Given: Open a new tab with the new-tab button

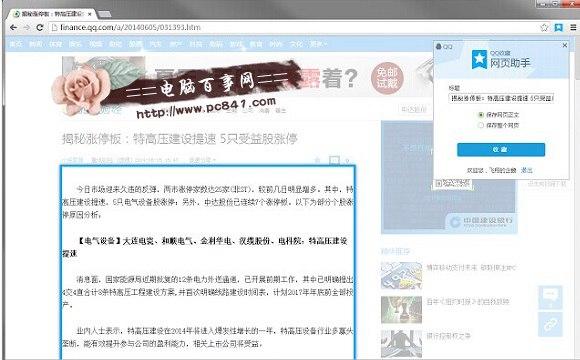Looking at the screenshot, I should 105,14.
